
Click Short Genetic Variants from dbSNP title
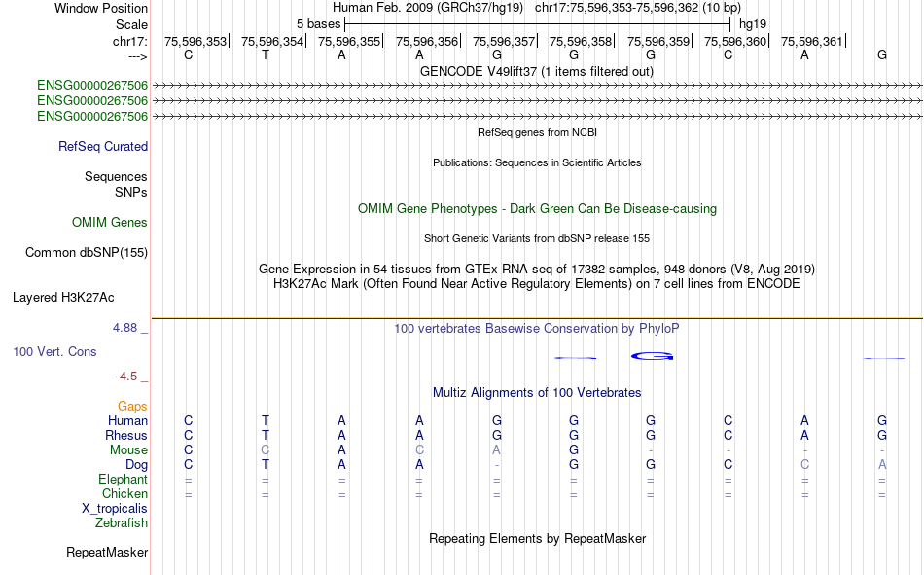pos(537,238)
